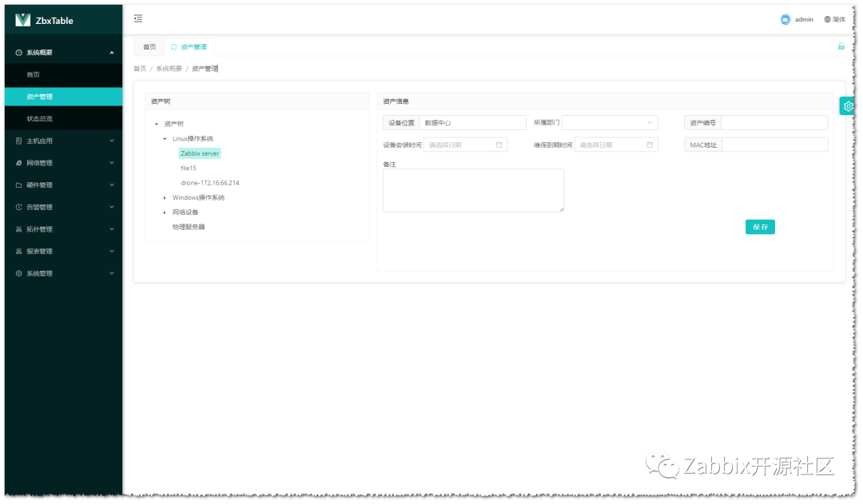Expand the 拓扑管理 sidebar chevron

point(112,229)
